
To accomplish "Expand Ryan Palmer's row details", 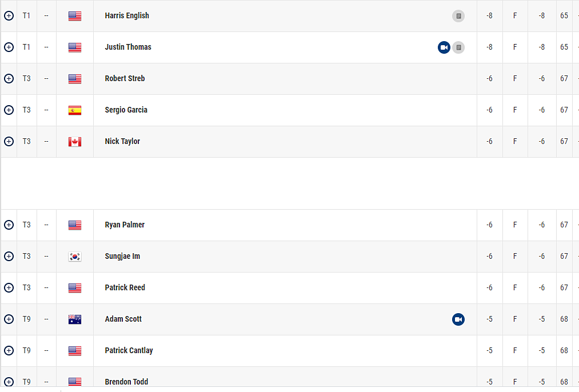I will [9, 225].
